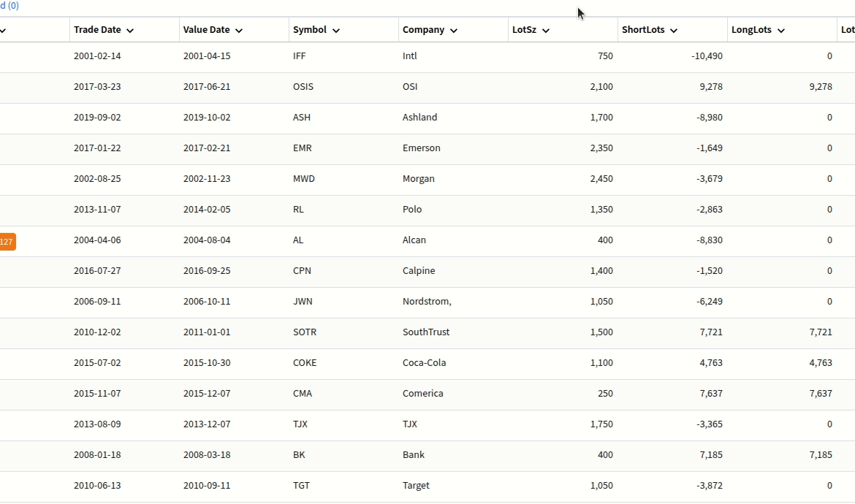The height and width of the screenshot is (504, 855).
Task: Click value date 2017-02-21
Action: (x=207, y=148)
